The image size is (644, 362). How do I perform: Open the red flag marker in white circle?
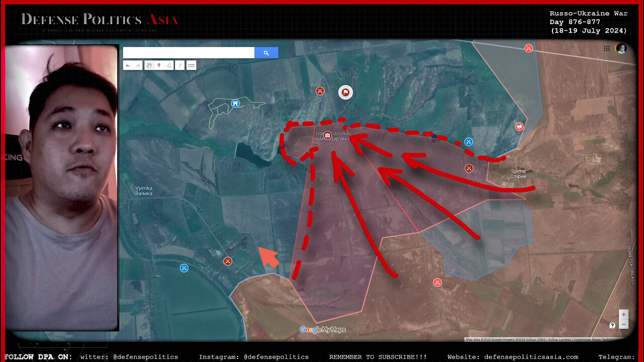345,92
